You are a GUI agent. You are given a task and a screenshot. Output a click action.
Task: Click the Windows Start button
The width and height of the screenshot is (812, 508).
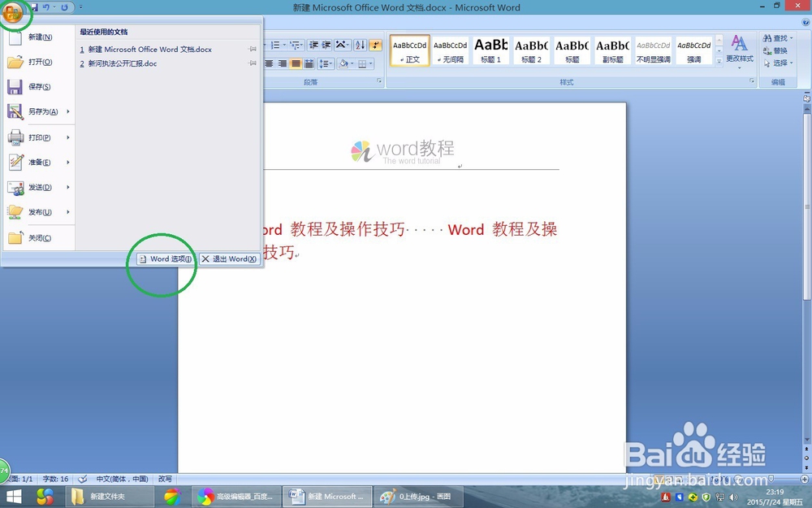[x=14, y=497]
